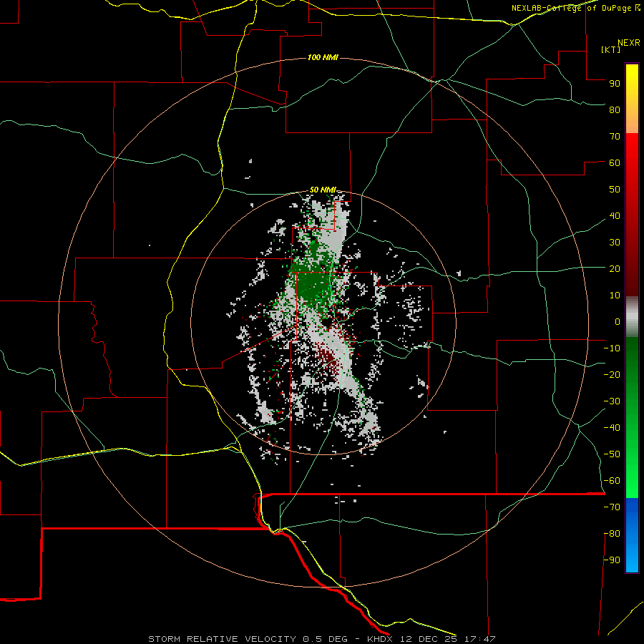This screenshot has height=644, width=644.
Task: Click the "NEXR" label above the scale
Action: tap(629, 43)
